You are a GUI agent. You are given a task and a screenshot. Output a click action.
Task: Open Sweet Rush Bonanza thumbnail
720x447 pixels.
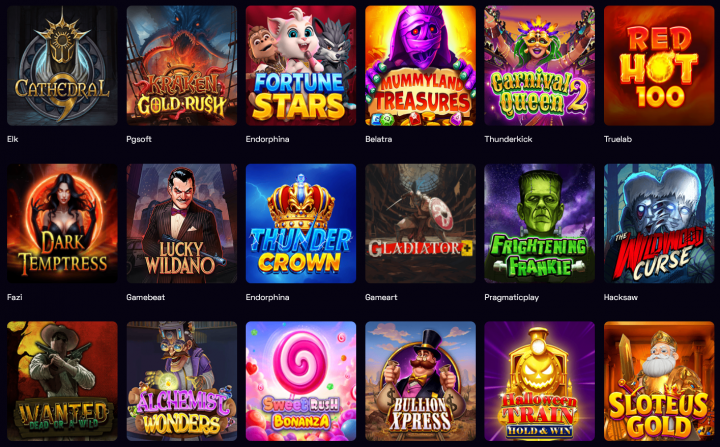[x=301, y=381]
